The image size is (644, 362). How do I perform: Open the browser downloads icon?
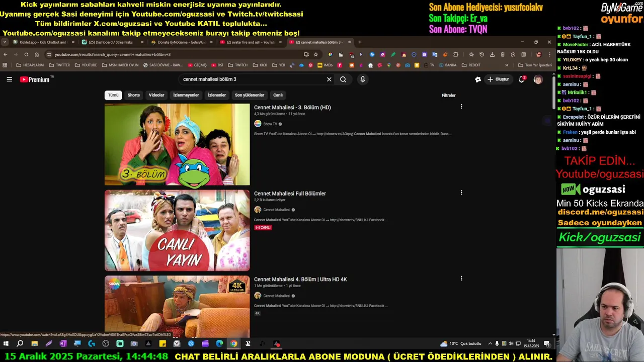pyautogui.click(x=492, y=54)
